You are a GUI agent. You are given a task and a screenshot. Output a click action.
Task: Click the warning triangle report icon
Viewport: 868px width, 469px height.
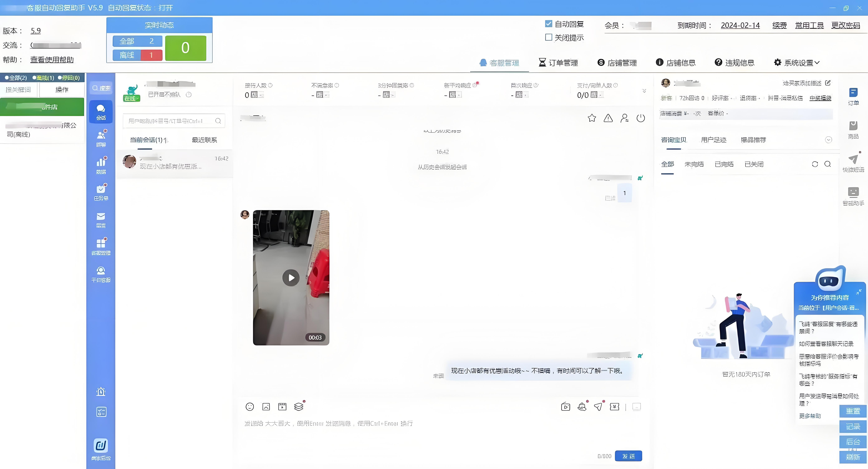[608, 118]
